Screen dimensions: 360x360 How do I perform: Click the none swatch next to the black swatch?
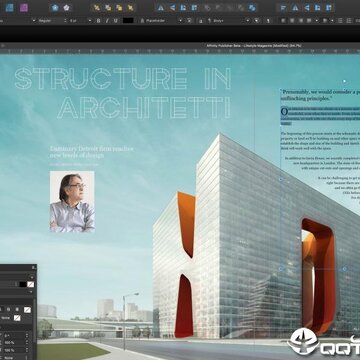pyautogui.click(x=31, y=284)
